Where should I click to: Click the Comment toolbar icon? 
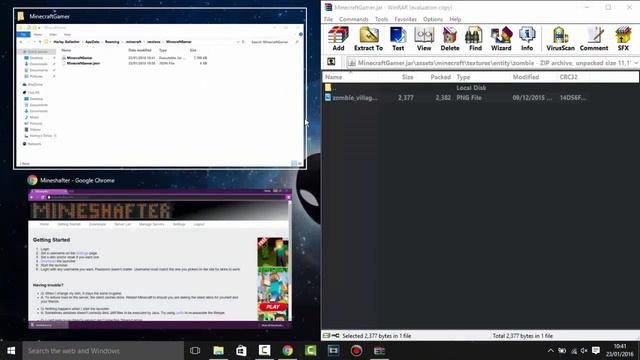(594, 39)
